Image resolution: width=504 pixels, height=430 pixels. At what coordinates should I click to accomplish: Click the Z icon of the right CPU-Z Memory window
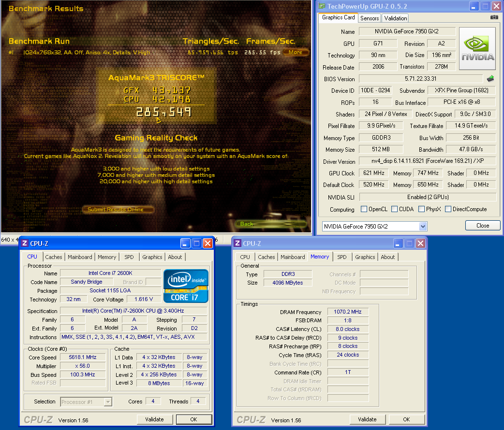pyautogui.click(x=237, y=243)
